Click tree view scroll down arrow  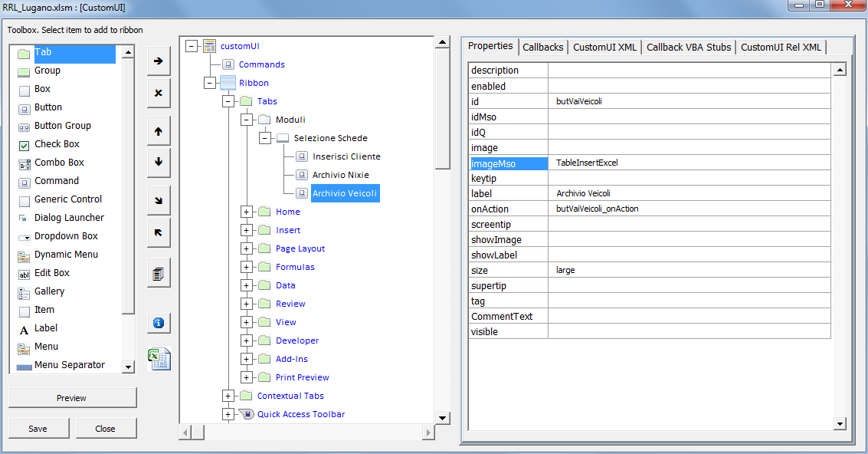pos(442,418)
